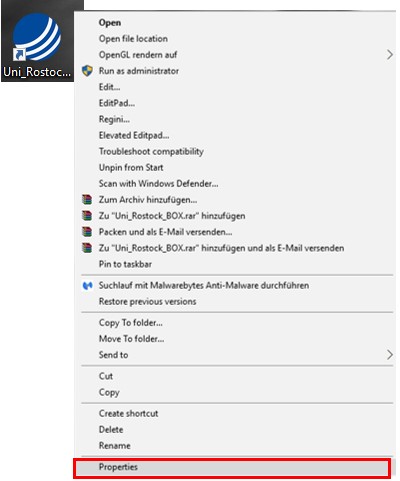Screen dimensions: 400x481
Task: Choose Restore previous versions
Action: coord(147,301)
